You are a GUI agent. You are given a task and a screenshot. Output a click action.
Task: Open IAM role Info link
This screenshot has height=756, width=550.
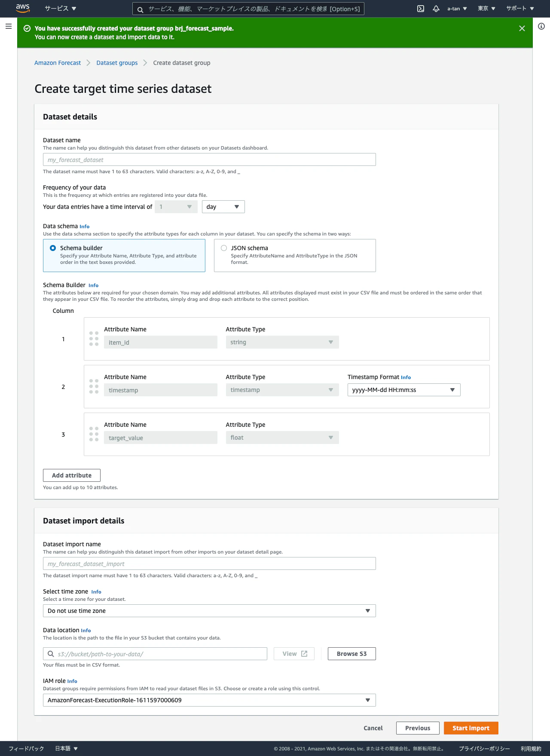tap(72, 681)
